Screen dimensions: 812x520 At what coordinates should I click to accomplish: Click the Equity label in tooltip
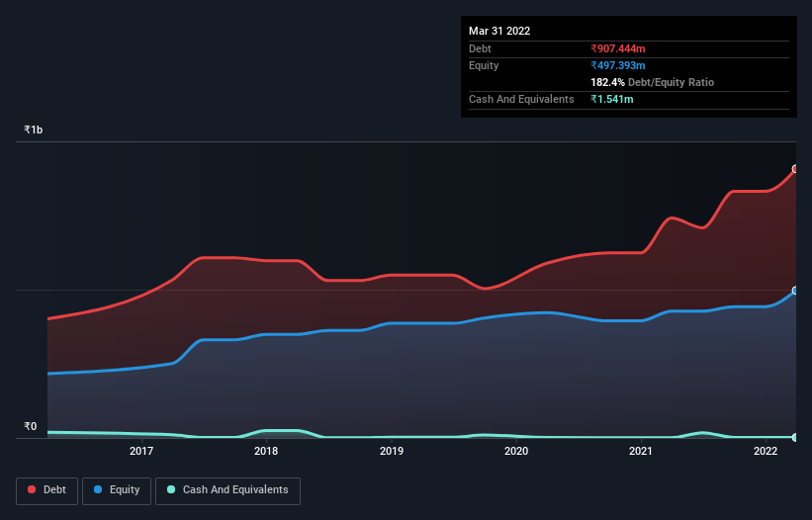pyautogui.click(x=484, y=65)
